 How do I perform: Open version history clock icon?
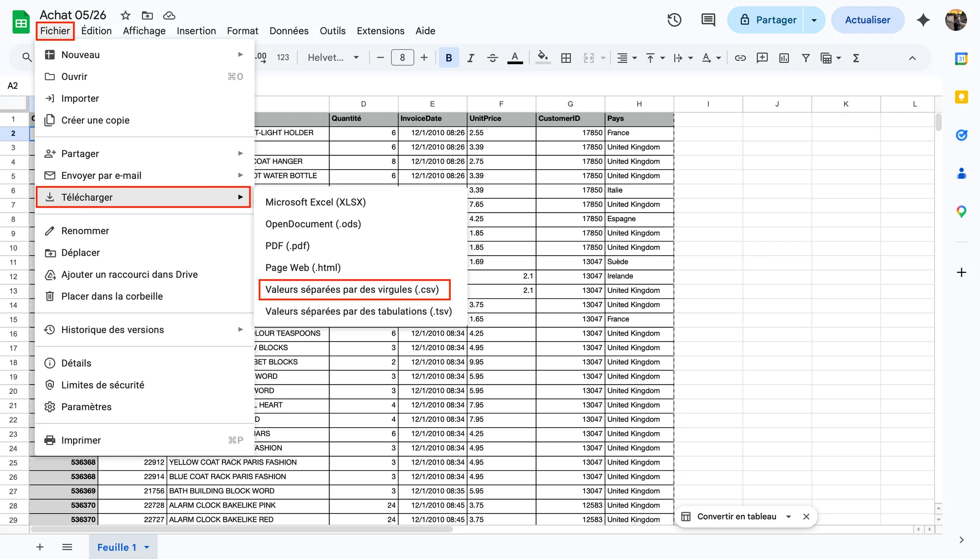tap(675, 20)
